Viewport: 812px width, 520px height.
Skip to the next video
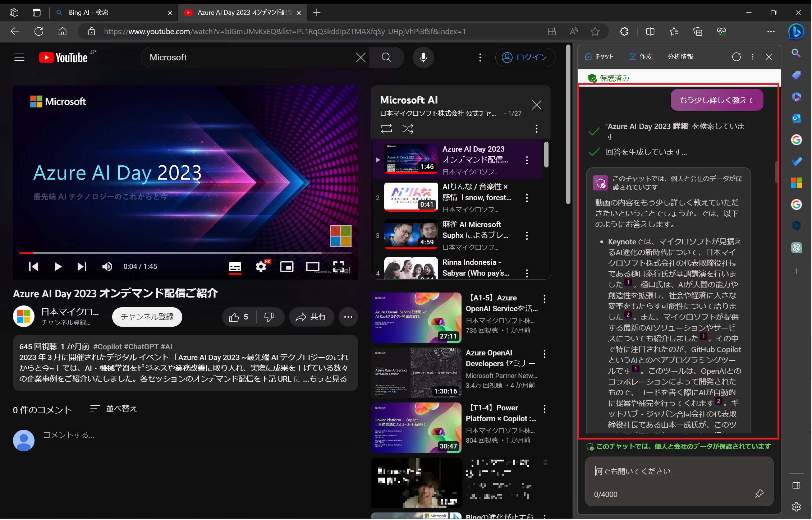(82, 267)
